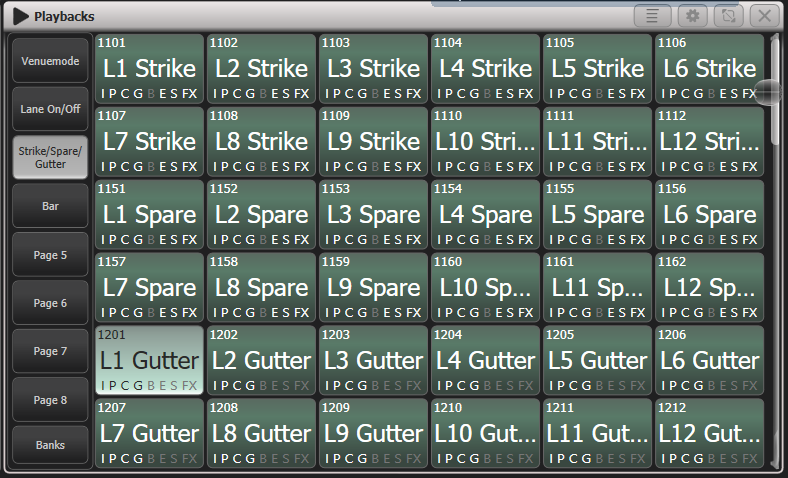The image size is (788, 478).
Task: Select the Strike/Spare/Gutter page
Action: click(50, 157)
